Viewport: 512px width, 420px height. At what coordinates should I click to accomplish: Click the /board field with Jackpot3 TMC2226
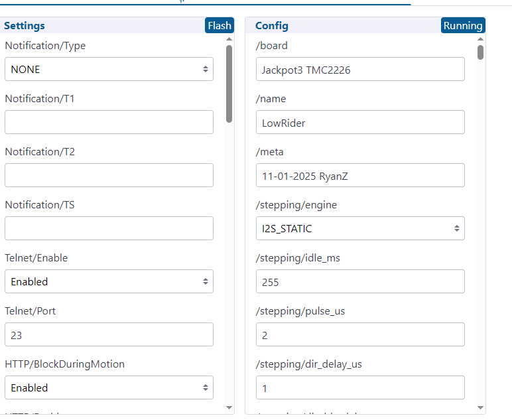pos(360,69)
